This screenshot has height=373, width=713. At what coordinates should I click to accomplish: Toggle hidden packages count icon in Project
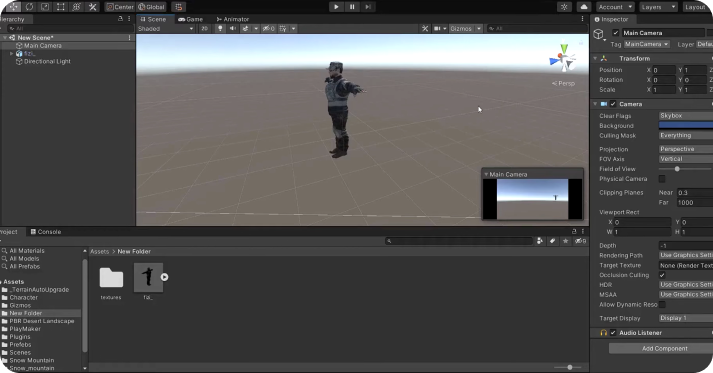click(x=580, y=241)
